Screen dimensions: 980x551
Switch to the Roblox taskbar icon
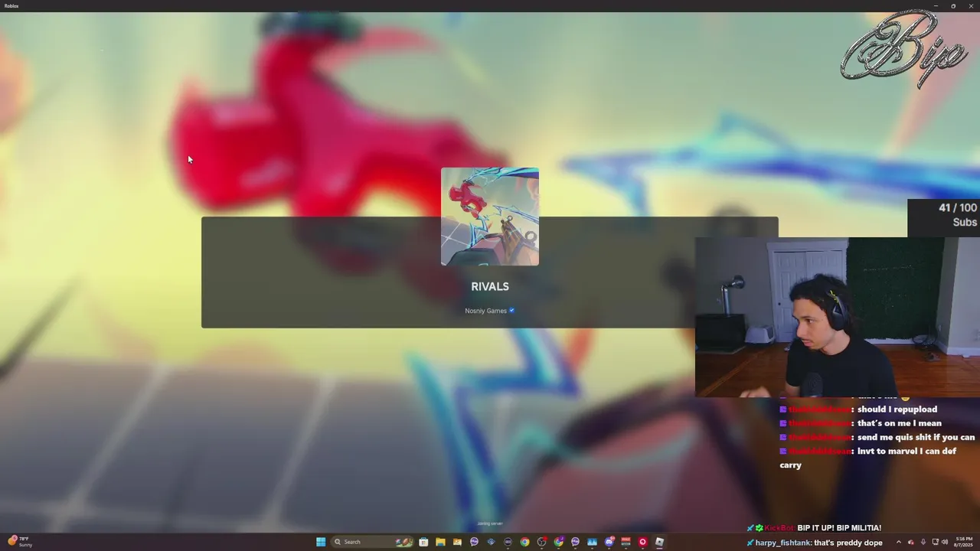pyautogui.click(x=659, y=542)
